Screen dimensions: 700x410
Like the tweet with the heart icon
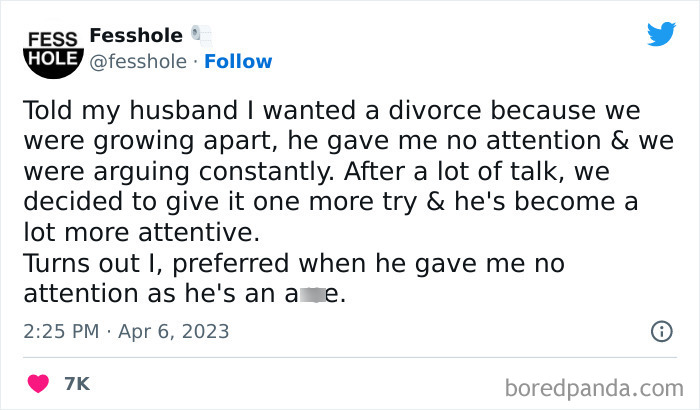click(x=40, y=383)
